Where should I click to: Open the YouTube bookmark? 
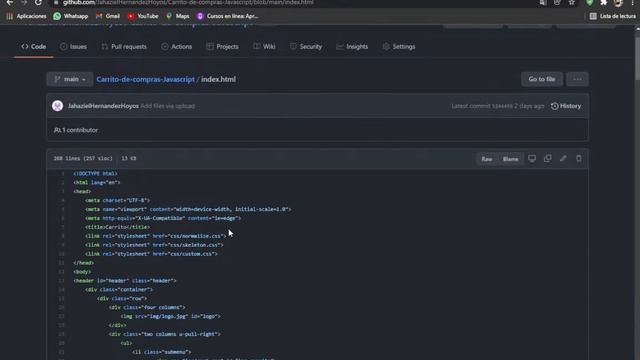(143, 16)
